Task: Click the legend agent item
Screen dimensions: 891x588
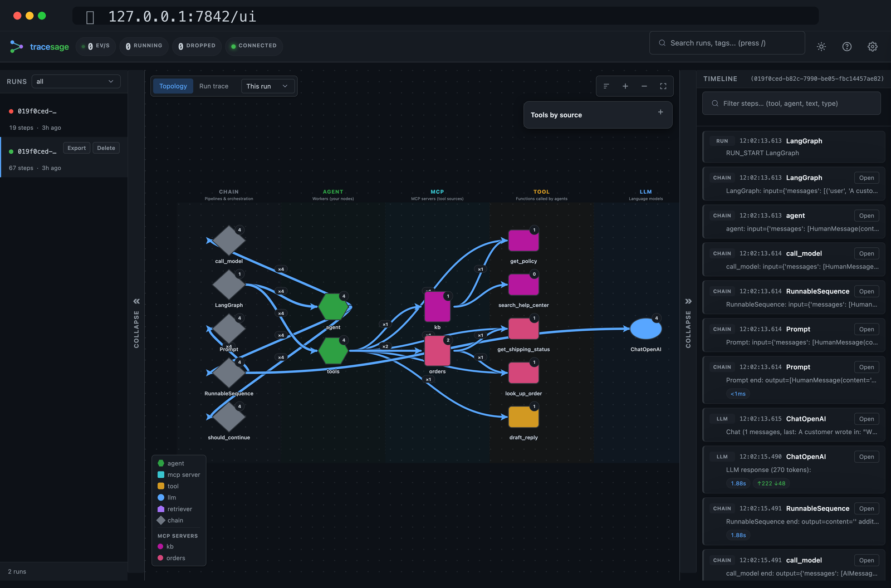Action: [x=171, y=463]
